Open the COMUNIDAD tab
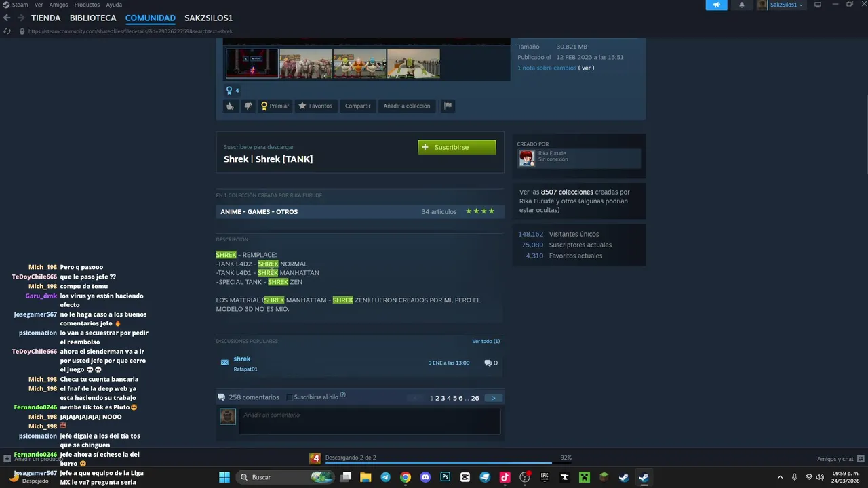The image size is (868, 488). 151,18
